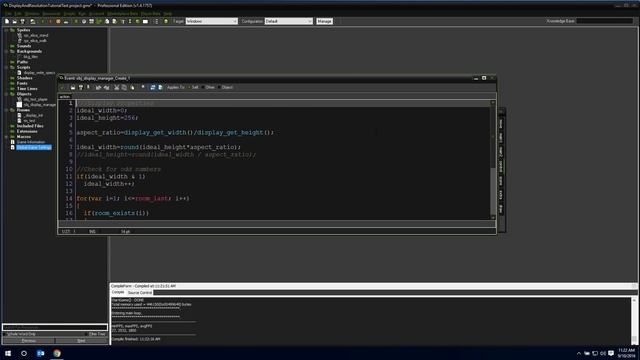Cut selection using the scissors icon

click(x=116, y=87)
